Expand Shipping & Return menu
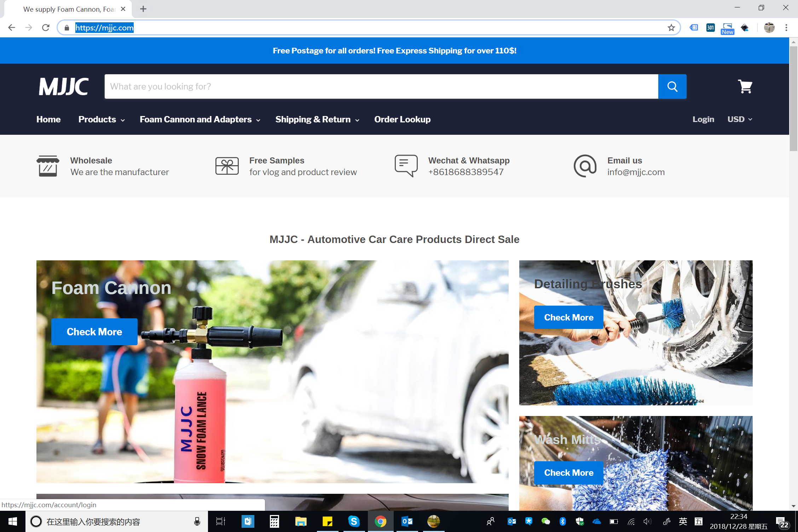 [x=317, y=120]
